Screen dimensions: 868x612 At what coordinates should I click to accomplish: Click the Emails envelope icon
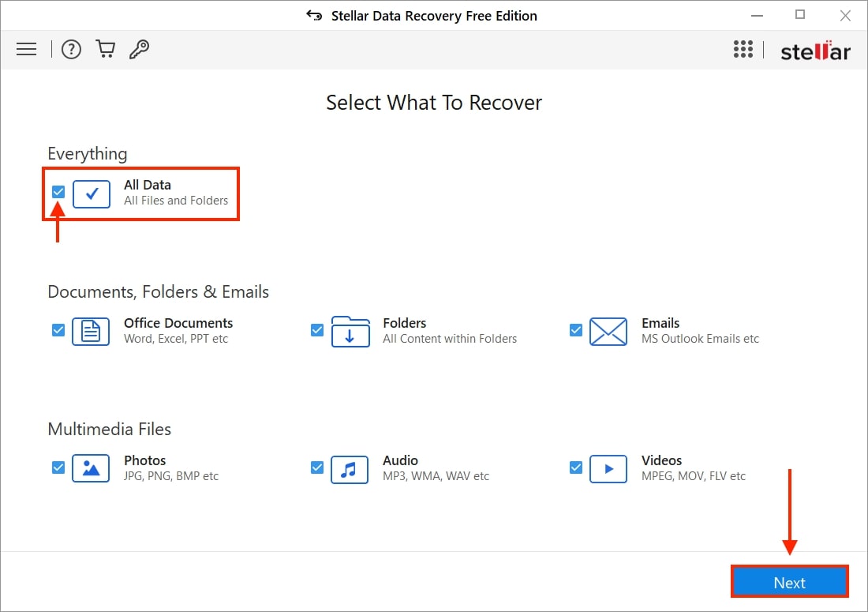608,332
